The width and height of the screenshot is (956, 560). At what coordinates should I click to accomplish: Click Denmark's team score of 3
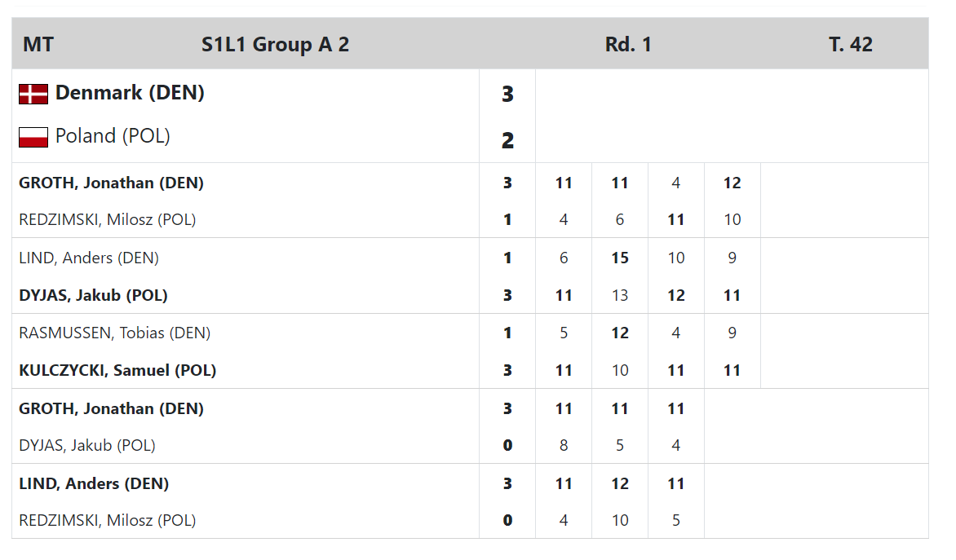[x=507, y=95]
